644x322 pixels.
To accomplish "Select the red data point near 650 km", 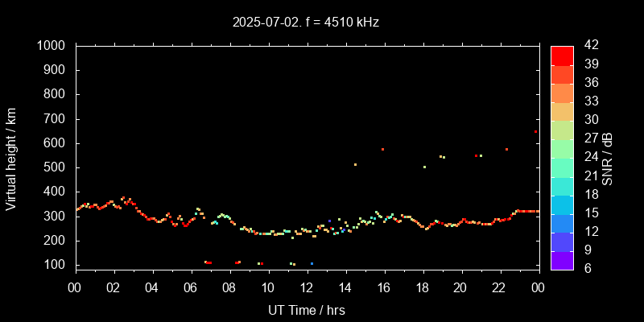I will (x=535, y=131).
